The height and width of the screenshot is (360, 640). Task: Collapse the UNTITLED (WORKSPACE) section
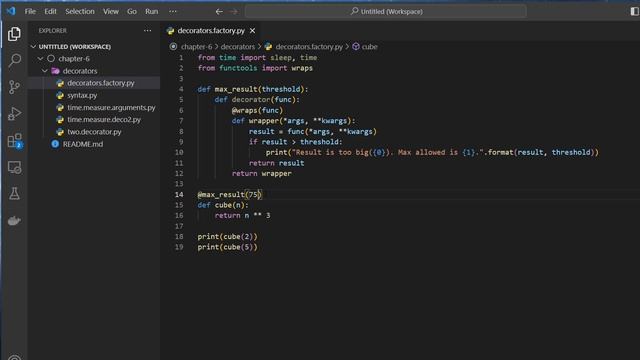[33, 47]
